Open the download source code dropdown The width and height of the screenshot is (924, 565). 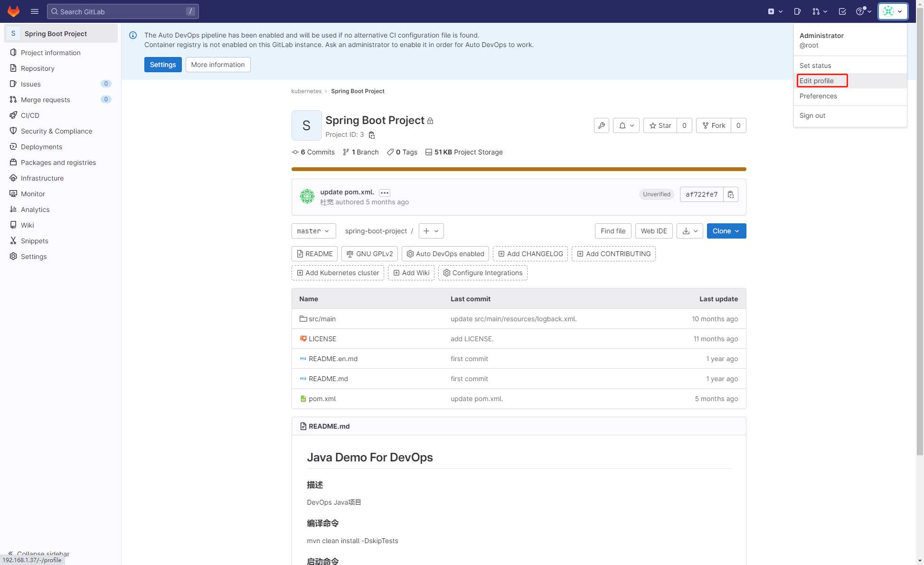690,231
